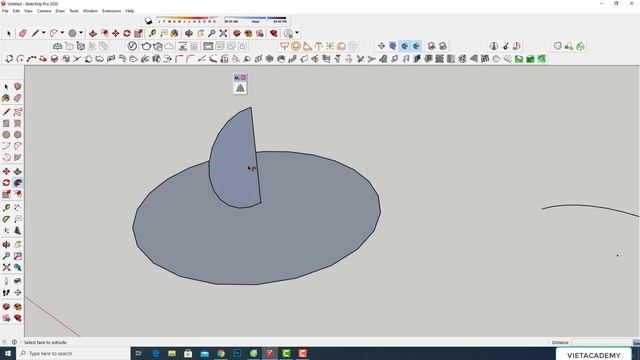Expand the Shape tool dropdown arrow

coord(81,33)
